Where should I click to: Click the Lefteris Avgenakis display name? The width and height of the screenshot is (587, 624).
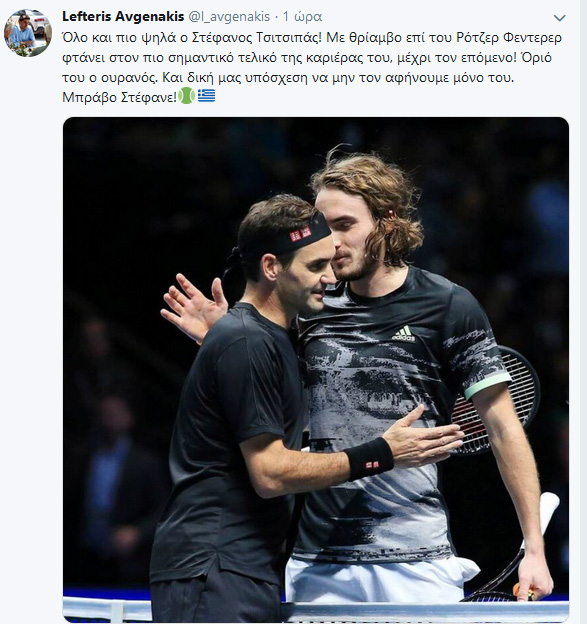[123, 16]
